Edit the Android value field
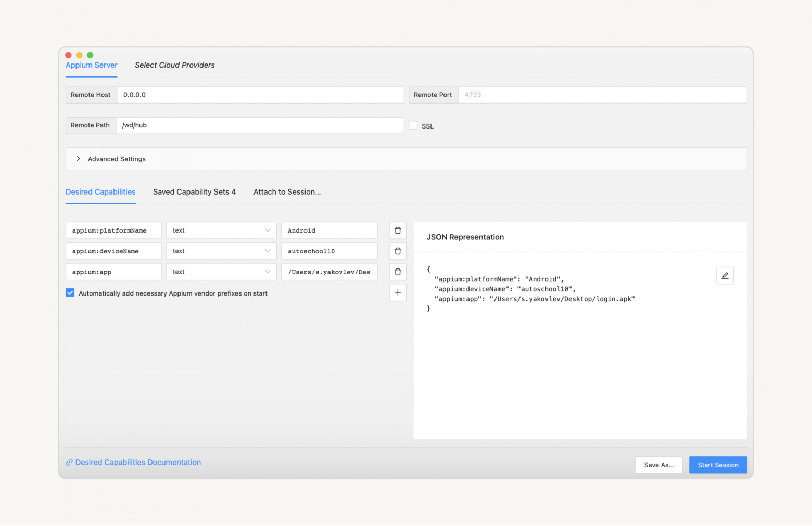This screenshot has width=812, height=526. tap(329, 230)
